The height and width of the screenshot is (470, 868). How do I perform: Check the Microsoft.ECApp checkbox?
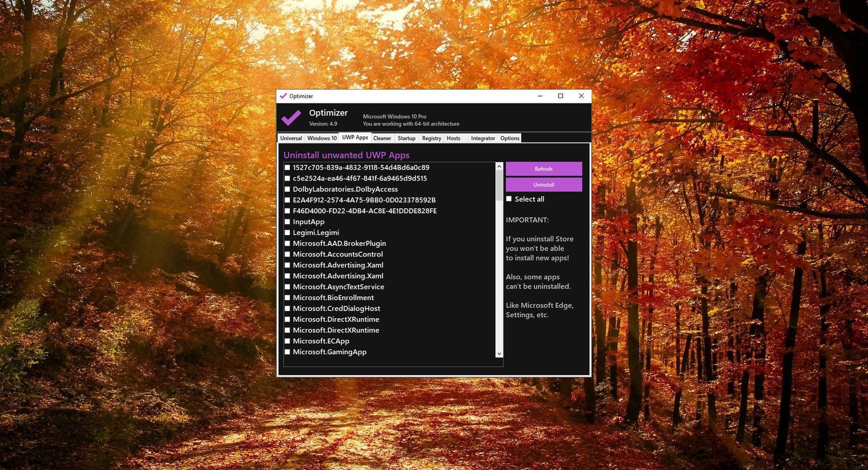pyautogui.click(x=287, y=341)
